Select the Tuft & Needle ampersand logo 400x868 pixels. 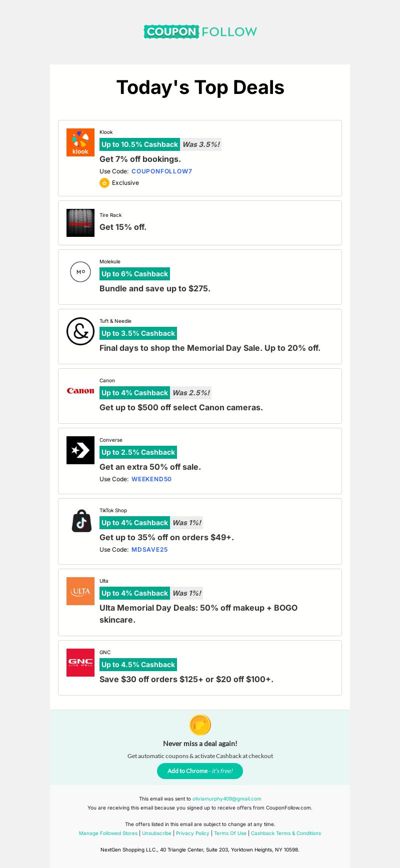click(x=80, y=331)
